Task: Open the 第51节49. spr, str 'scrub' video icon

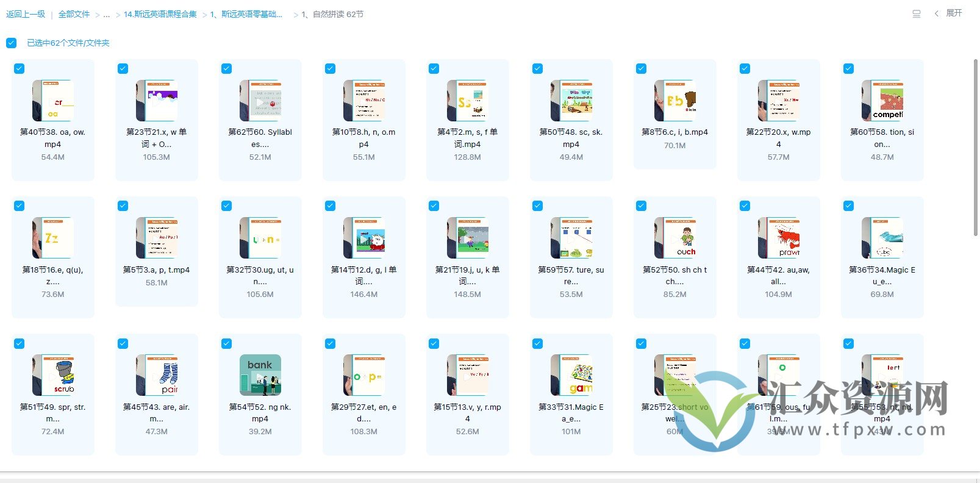Action: [x=53, y=375]
